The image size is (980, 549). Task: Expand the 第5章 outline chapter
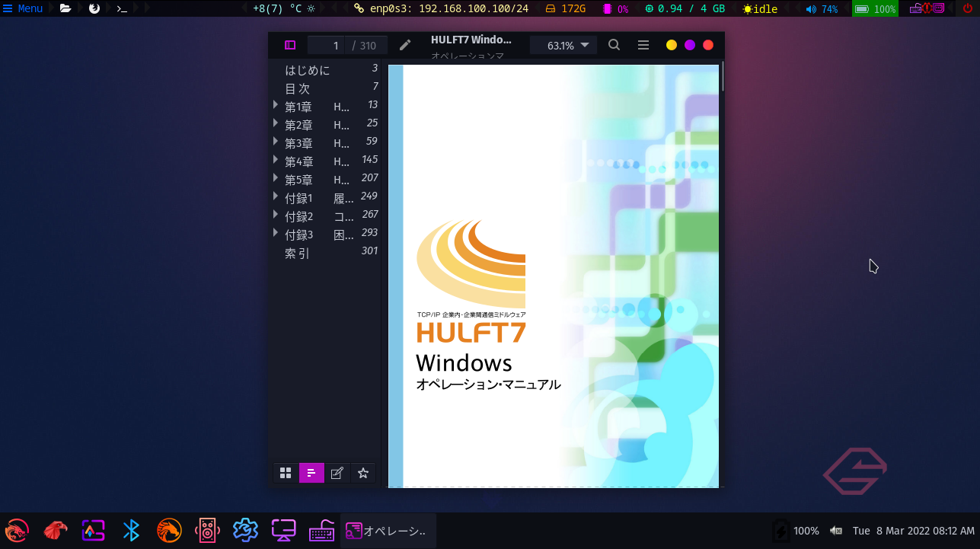(x=276, y=177)
